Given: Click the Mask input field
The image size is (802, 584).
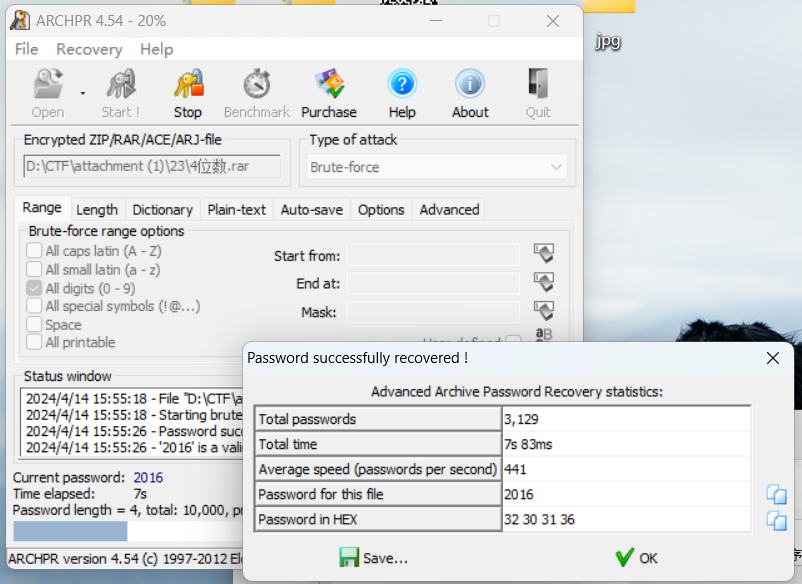Looking at the screenshot, I should [433, 312].
